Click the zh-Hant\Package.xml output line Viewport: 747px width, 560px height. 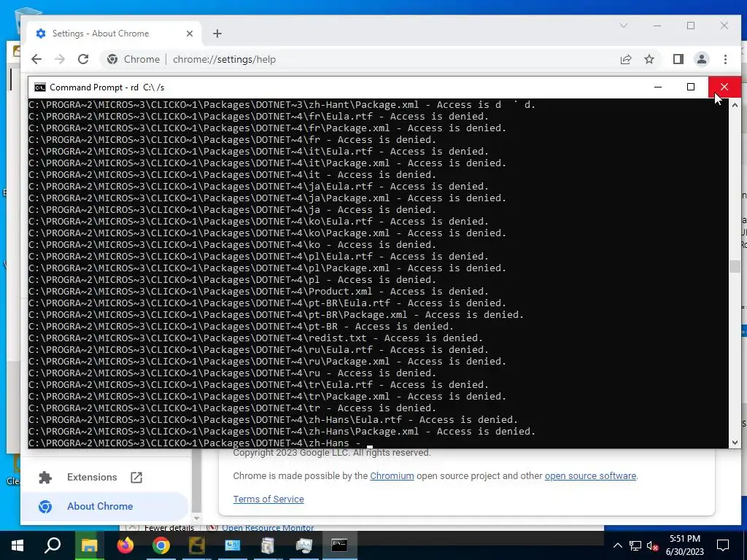(282, 105)
